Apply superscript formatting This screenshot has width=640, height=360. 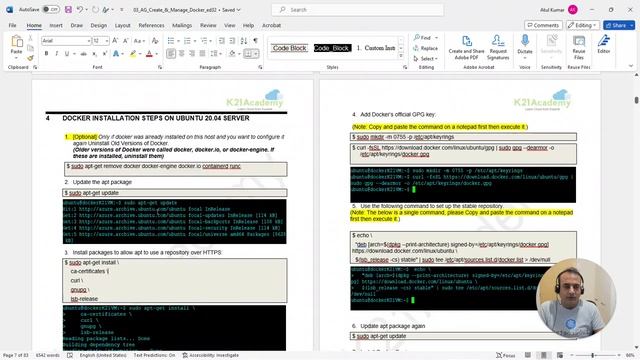(104, 53)
